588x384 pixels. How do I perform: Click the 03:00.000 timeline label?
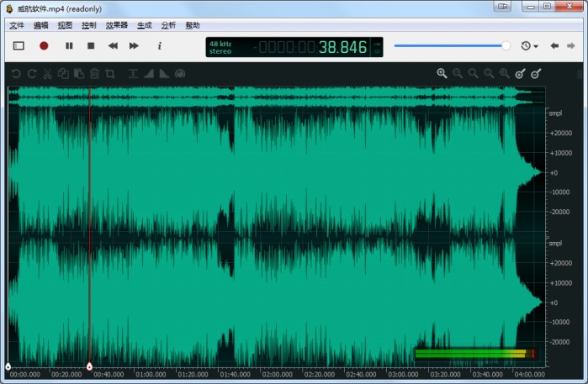pyautogui.click(x=403, y=374)
